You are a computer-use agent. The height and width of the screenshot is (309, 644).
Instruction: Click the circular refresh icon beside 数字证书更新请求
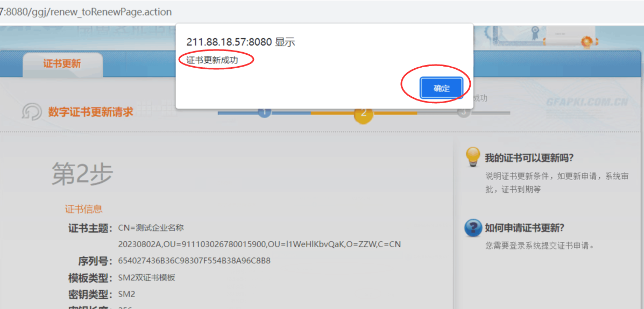(32, 112)
